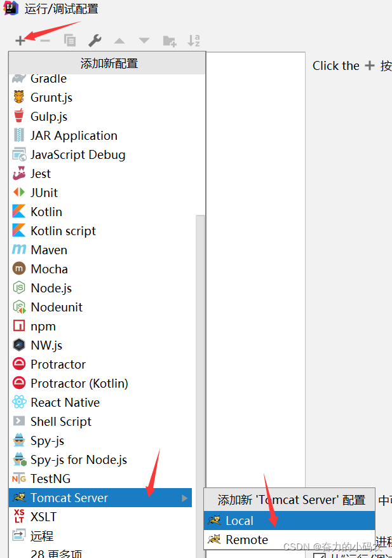Pick the JAR Application entry

click(x=74, y=135)
